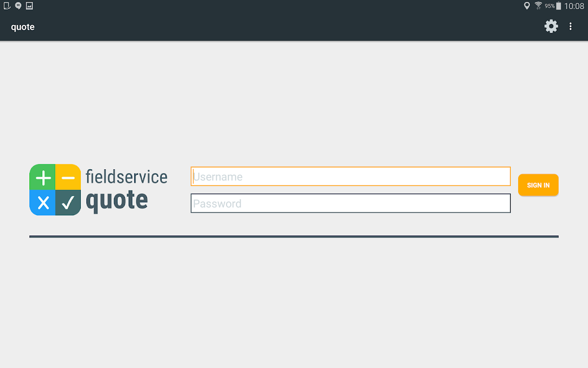Tap the leftmost device notification icon

click(x=7, y=6)
